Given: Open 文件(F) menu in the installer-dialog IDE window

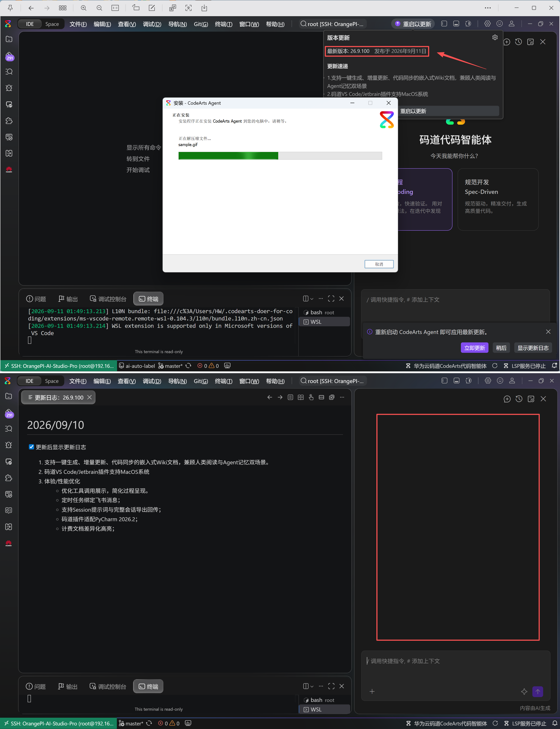Looking at the screenshot, I should coord(78,24).
